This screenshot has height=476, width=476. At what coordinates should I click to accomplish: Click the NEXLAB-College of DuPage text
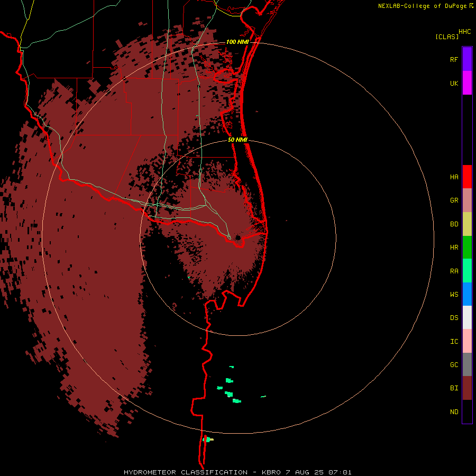pos(422,6)
